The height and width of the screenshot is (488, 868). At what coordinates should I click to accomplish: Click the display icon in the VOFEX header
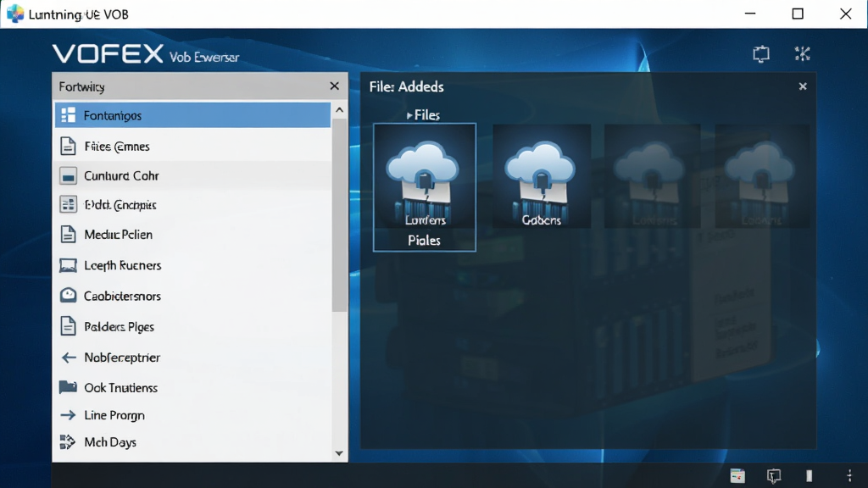[x=761, y=53]
